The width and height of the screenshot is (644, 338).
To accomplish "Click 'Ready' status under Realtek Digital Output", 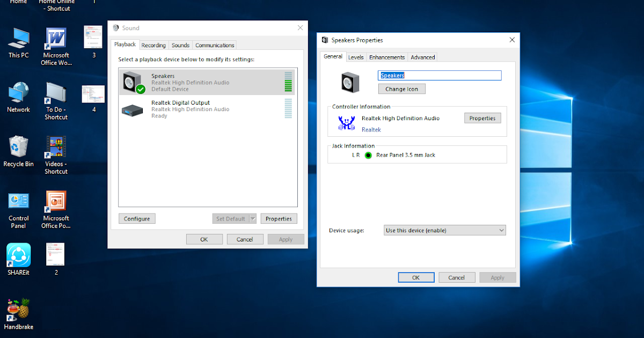I will pyautogui.click(x=159, y=116).
